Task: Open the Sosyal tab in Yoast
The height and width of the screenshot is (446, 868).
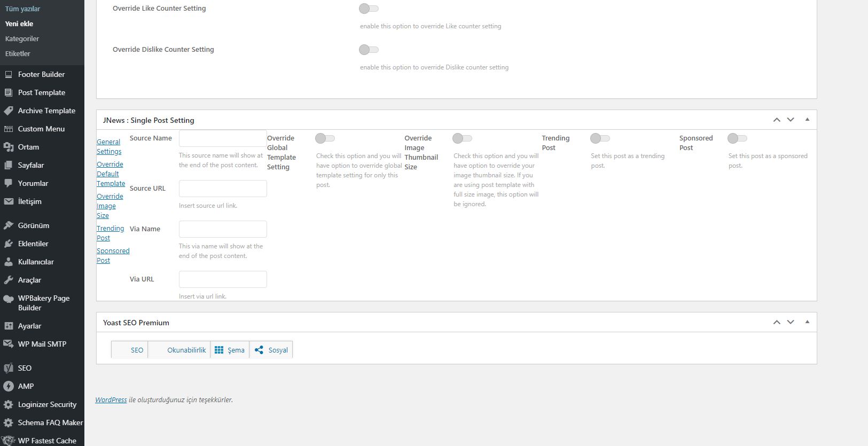Action: coord(271,350)
